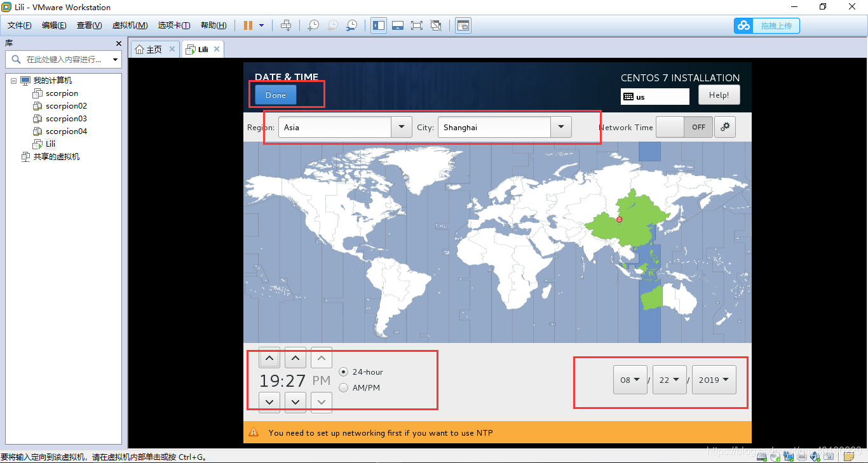Pause the virtual machine from the toolbar
Screen dimensions: 868x463
coord(248,25)
